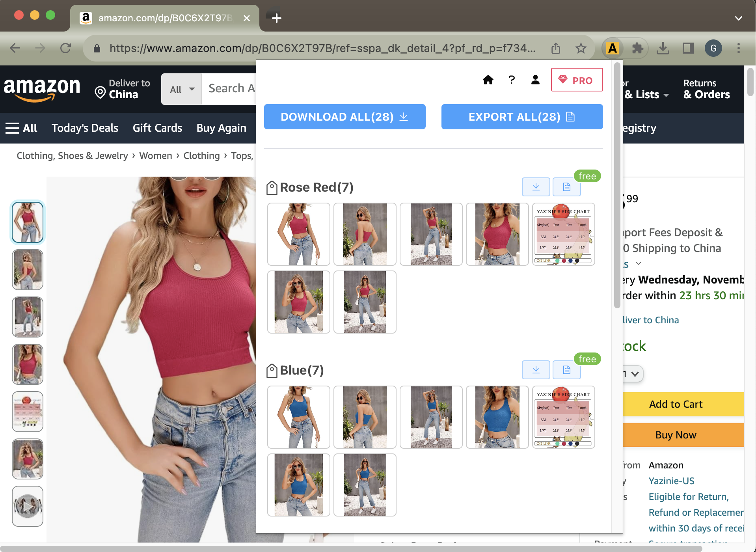Image resolution: width=756 pixels, height=552 pixels.
Task: Download the Rose Red image group
Action: 536,186
